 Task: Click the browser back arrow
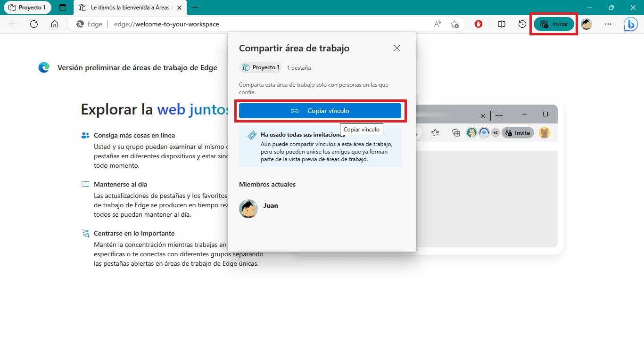coord(13,24)
